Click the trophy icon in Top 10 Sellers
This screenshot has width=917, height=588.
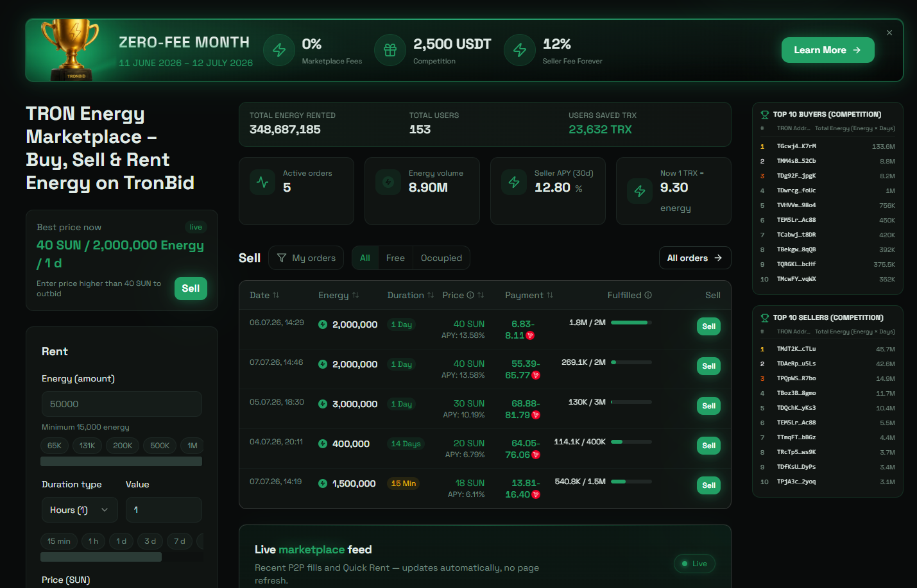(765, 318)
